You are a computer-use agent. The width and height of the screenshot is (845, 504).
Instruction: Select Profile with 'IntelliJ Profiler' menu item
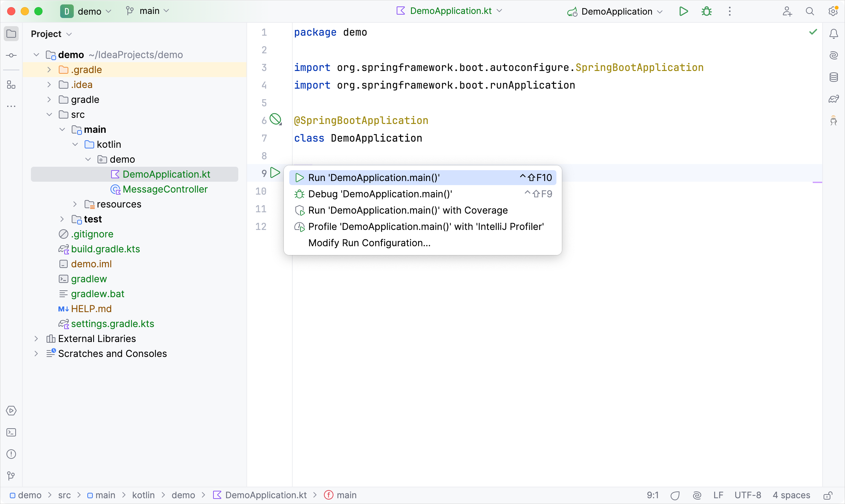[x=422, y=227]
